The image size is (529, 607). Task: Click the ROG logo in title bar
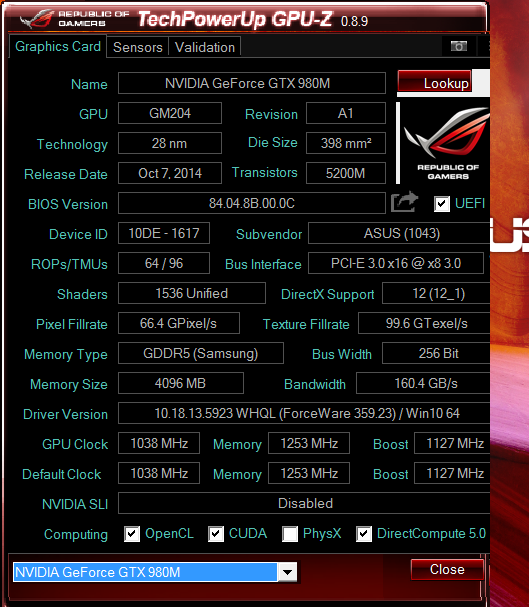[x=37, y=19]
